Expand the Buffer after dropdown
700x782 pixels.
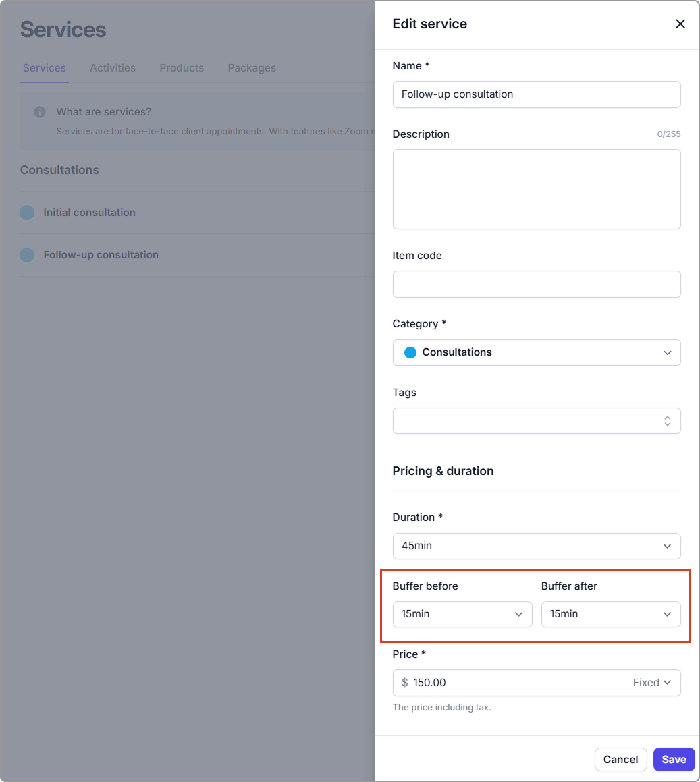click(610, 614)
